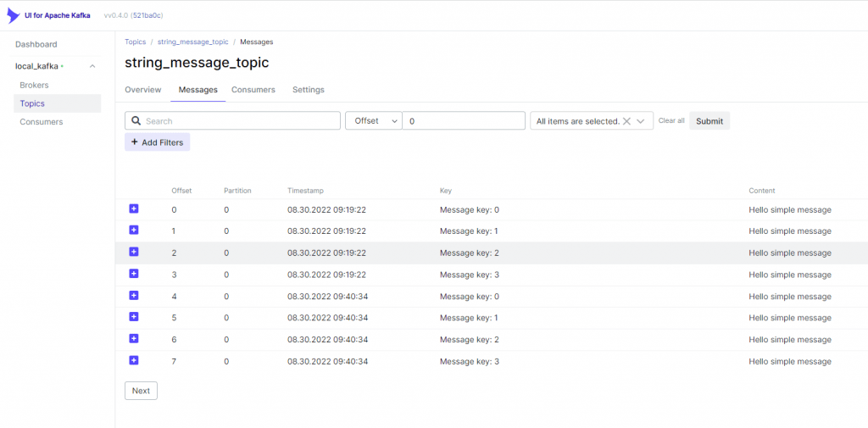868x428 pixels.
Task: Click the Timestamp column header
Action: (305, 191)
